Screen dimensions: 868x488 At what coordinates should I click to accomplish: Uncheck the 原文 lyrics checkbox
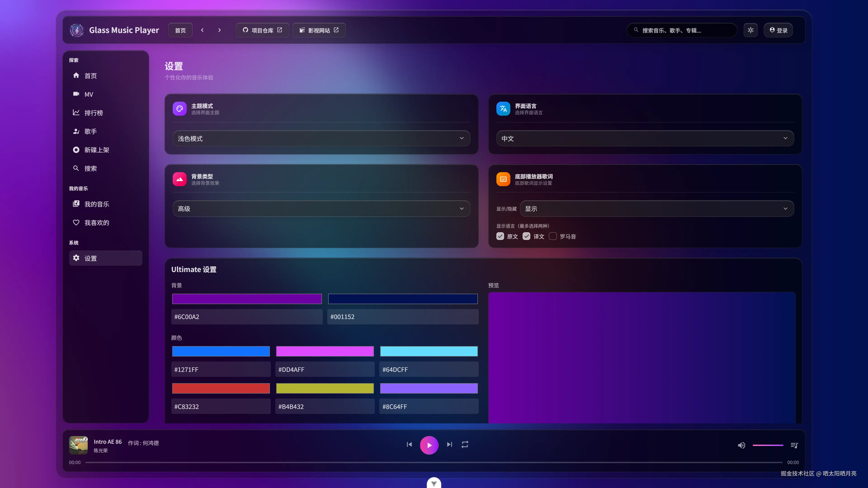click(500, 236)
